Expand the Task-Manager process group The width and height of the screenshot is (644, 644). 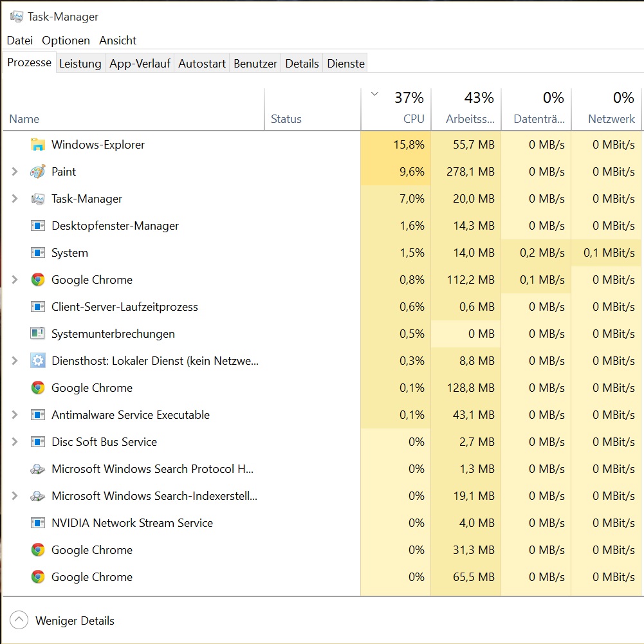(15, 199)
